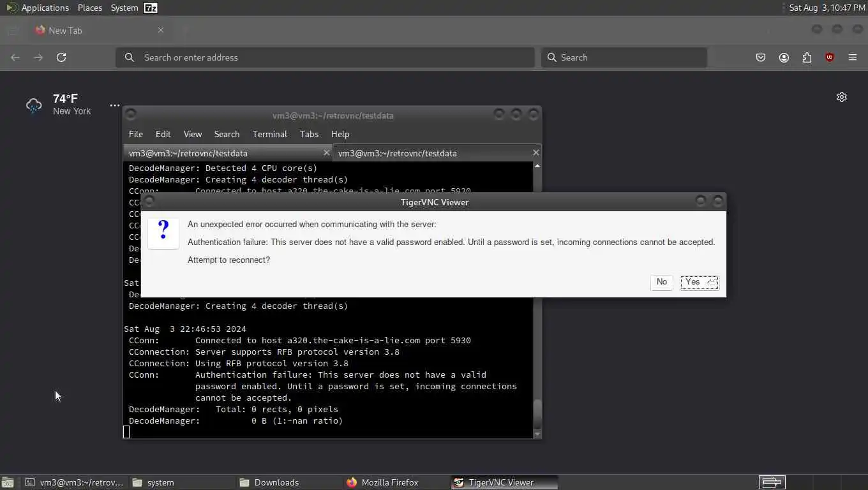Screen dimensions: 868x490
Task: Go back in Firefox
Action: click(15, 57)
